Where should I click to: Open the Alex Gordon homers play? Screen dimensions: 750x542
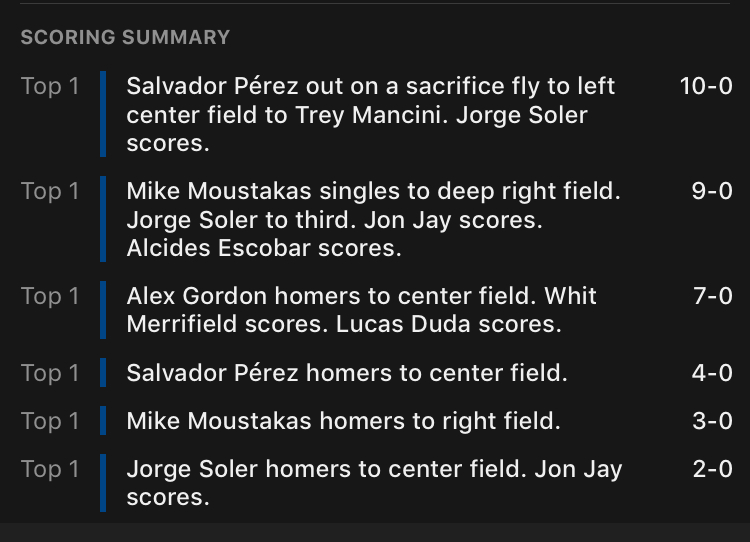[x=362, y=310]
